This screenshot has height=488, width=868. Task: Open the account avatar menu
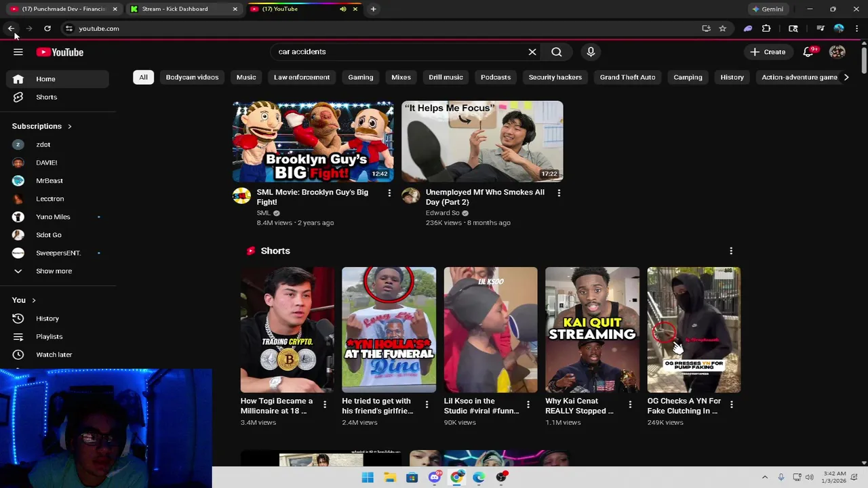click(x=837, y=52)
